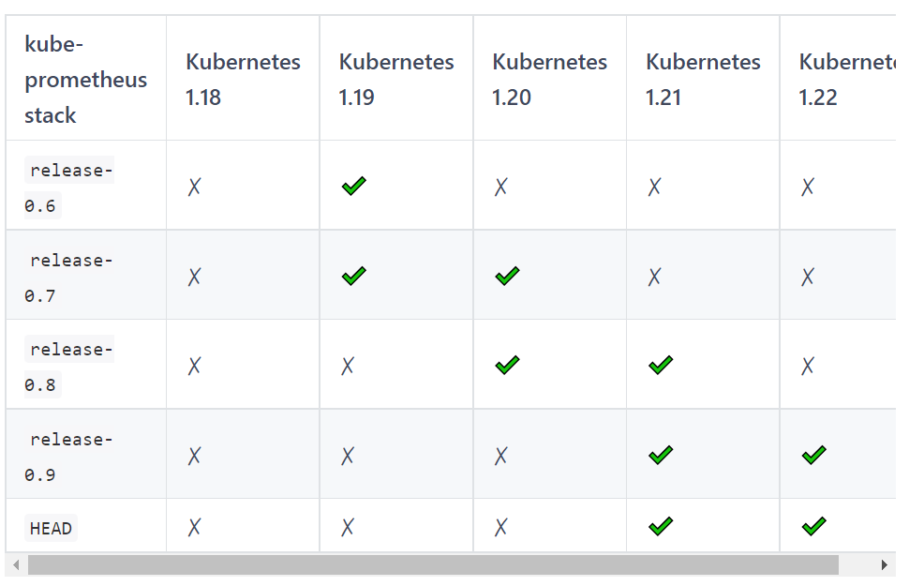Click the green checkmark for HEAD Kubernetes 1.21
The image size is (924, 586).
tap(660, 526)
